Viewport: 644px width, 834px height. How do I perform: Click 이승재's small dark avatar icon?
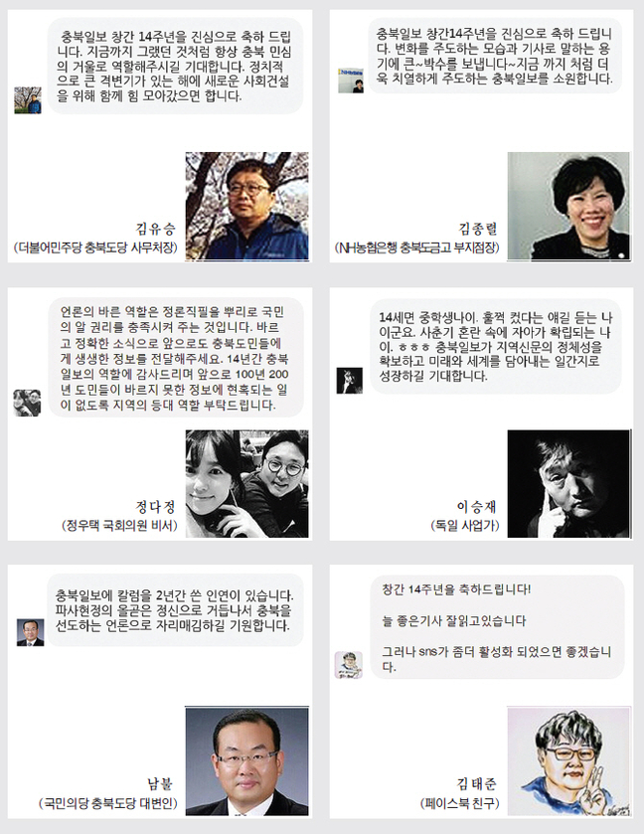[350, 381]
